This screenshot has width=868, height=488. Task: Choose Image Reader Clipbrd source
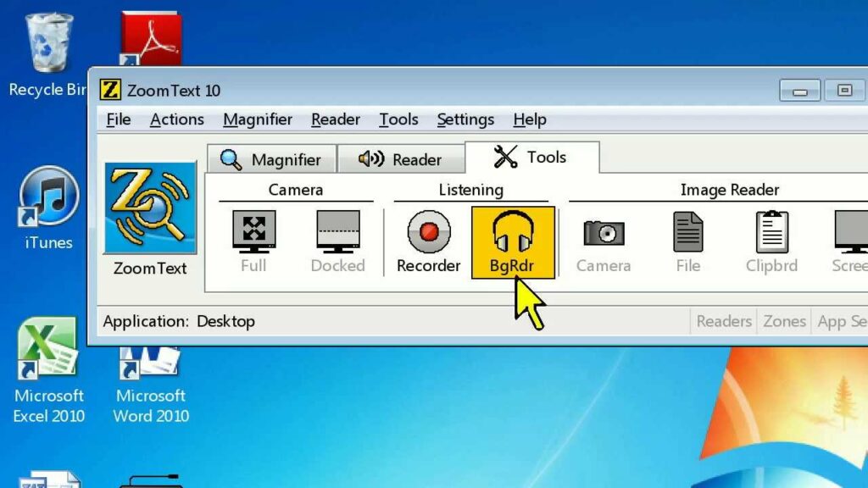[771, 241]
